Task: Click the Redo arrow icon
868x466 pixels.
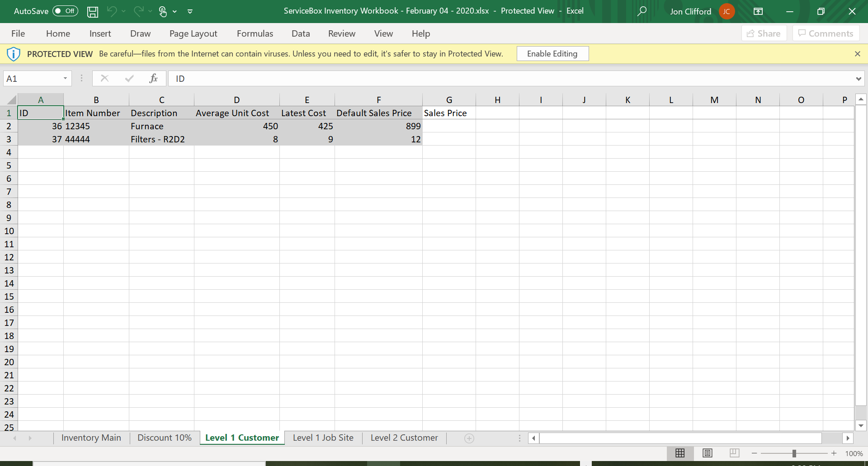Action: point(139,11)
